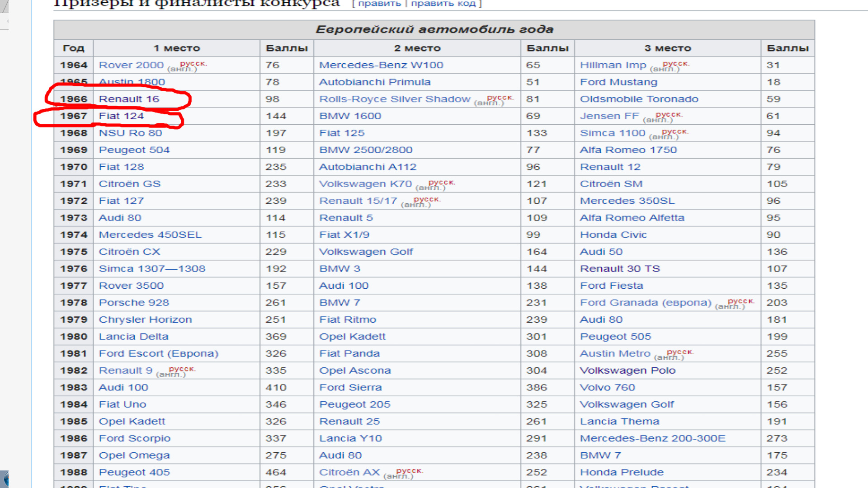This screenshot has width=868, height=488.
Task: Open the Porsche 928 link
Action: pyautogui.click(x=134, y=303)
